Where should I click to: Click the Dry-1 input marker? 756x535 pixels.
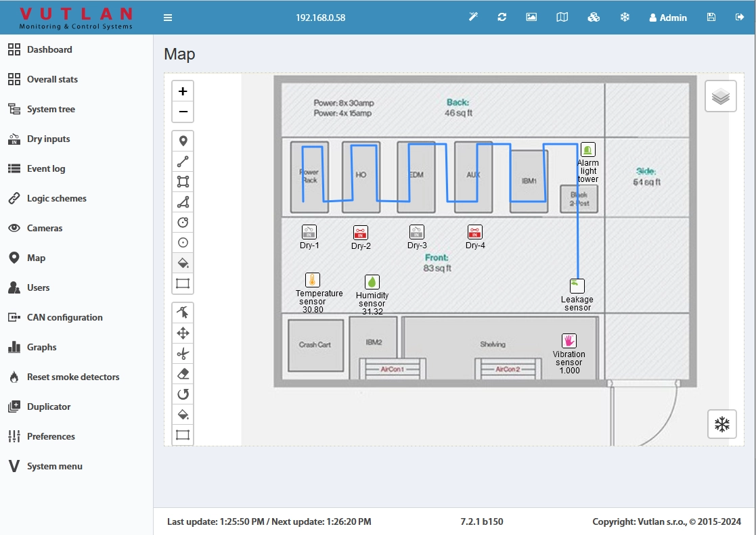point(309,232)
